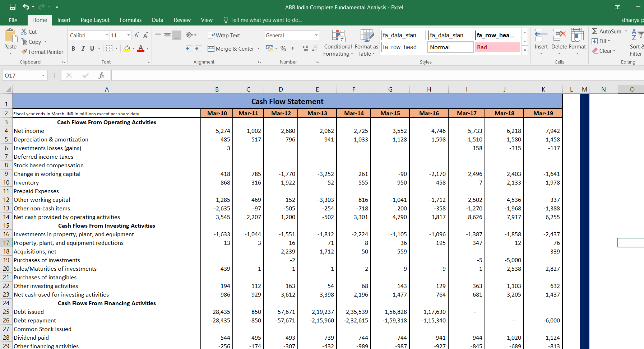The width and height of the screenshot is (644, 349).
Task: Select row 14 header
Action: pyautogui.click(x=6, y=217)
